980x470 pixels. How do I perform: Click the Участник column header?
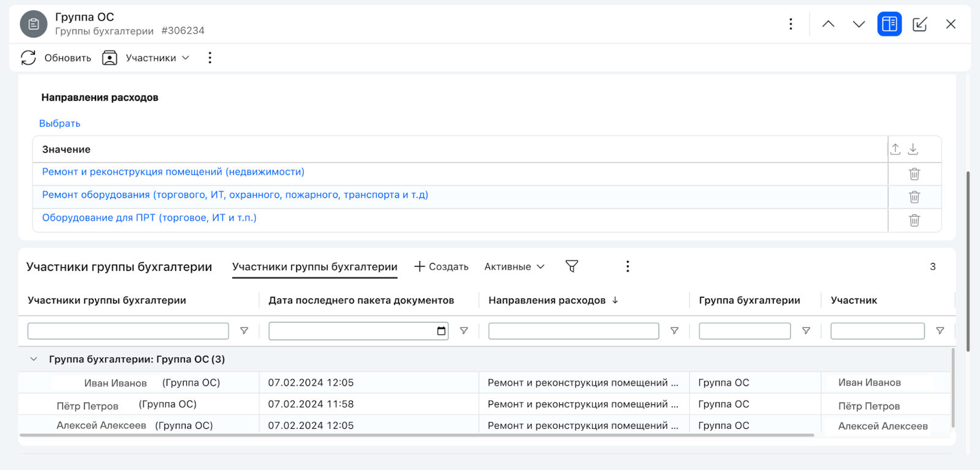(x=854, y=300)
